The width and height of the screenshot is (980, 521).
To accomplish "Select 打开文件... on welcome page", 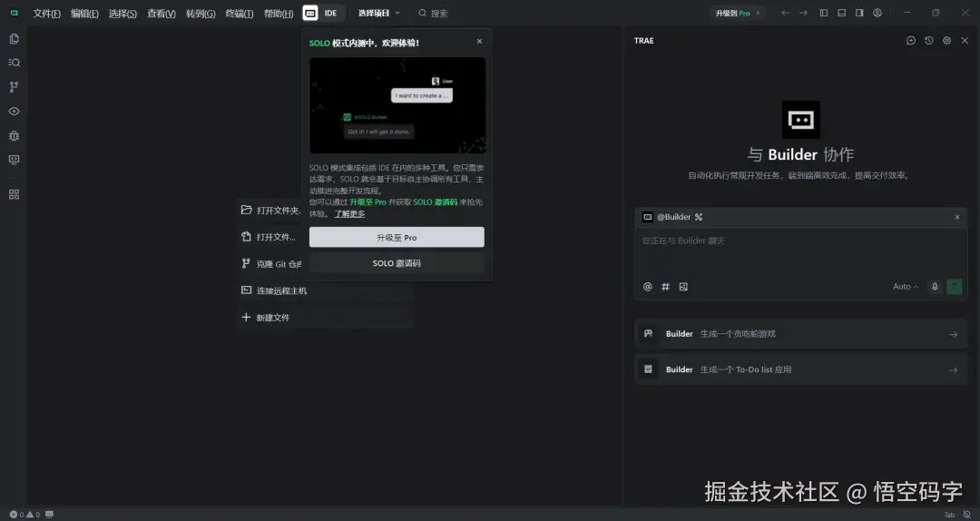I will pos(270,237).
